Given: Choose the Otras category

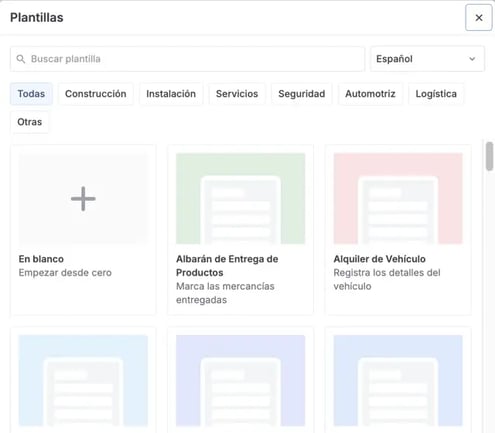Looking at the screenshot, I should (x=30, y=122).
